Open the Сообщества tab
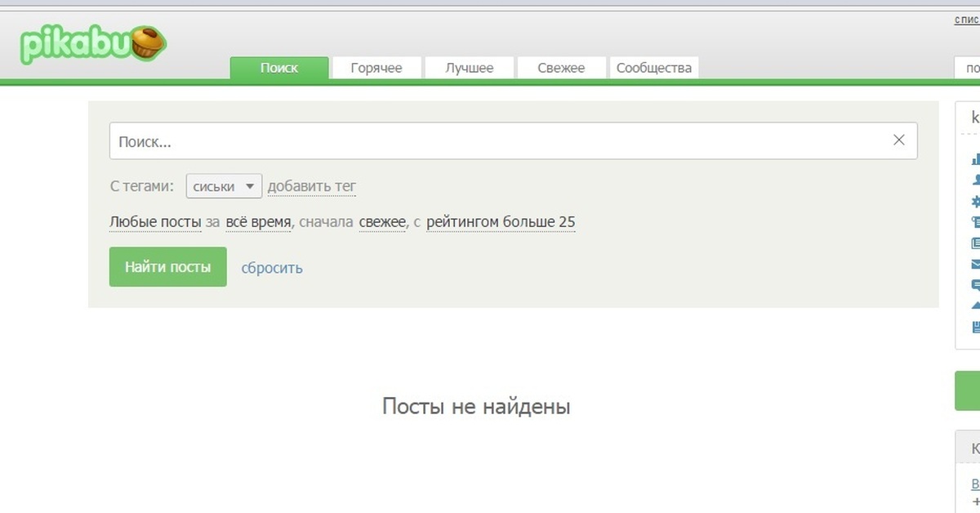This screenshot has width=980, height=513. (x=654, y=68)
